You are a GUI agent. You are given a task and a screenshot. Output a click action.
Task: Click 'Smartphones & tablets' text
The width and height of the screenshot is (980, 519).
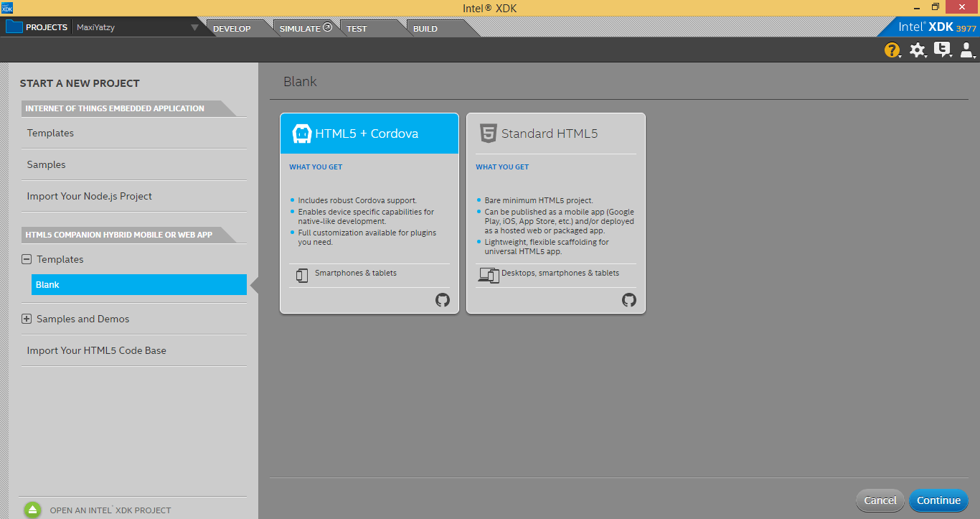[356, 273]
